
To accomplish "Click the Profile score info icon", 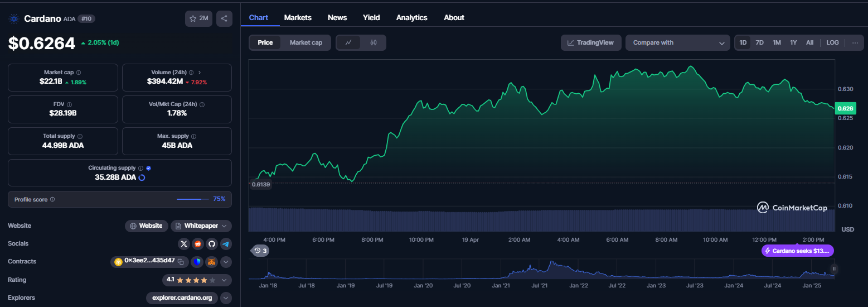I will 52,199.
